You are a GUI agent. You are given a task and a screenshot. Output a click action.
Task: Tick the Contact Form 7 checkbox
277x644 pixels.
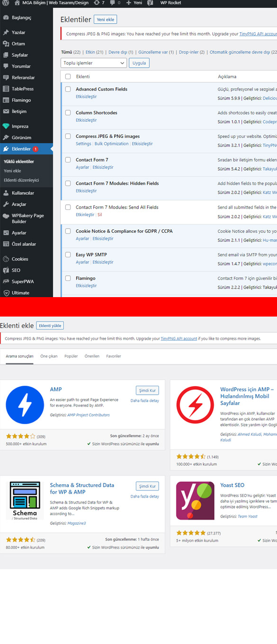point(68,160)
